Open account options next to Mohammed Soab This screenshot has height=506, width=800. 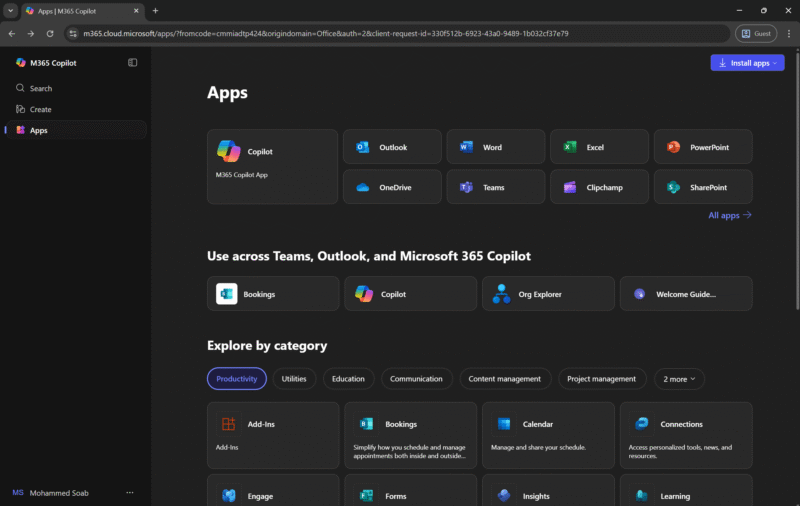click(130, 493)
